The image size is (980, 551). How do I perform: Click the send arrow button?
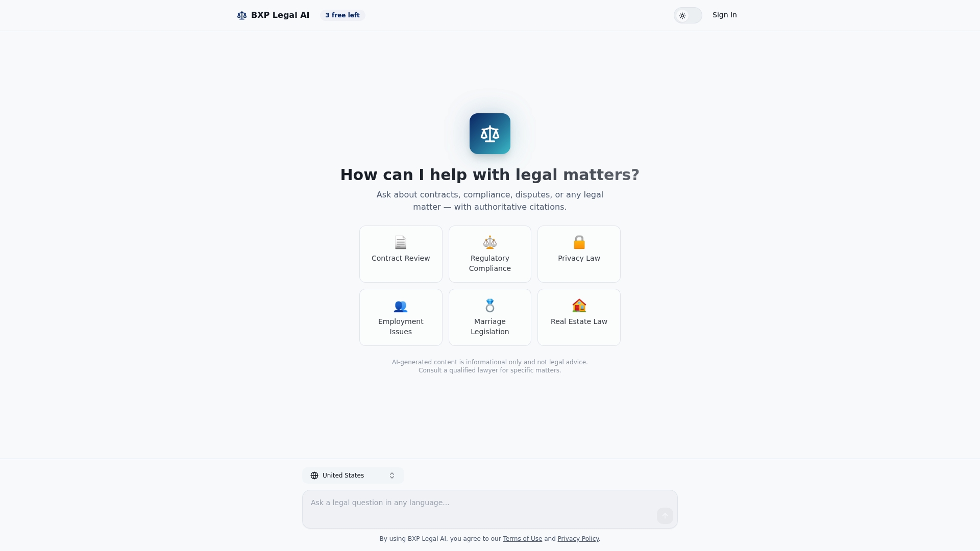pyautogui.click(x=665, y=516)
